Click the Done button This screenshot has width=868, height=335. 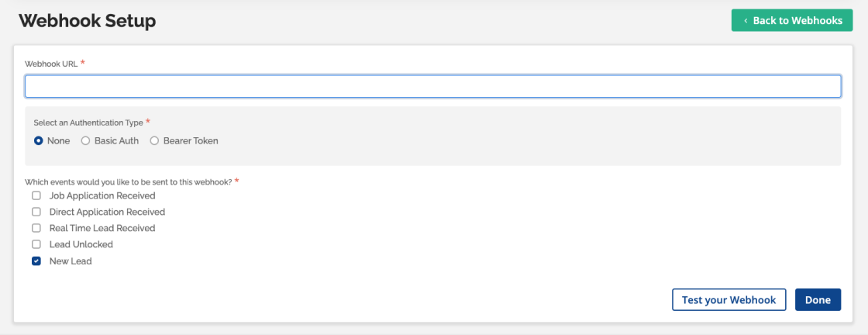(818, 300)
